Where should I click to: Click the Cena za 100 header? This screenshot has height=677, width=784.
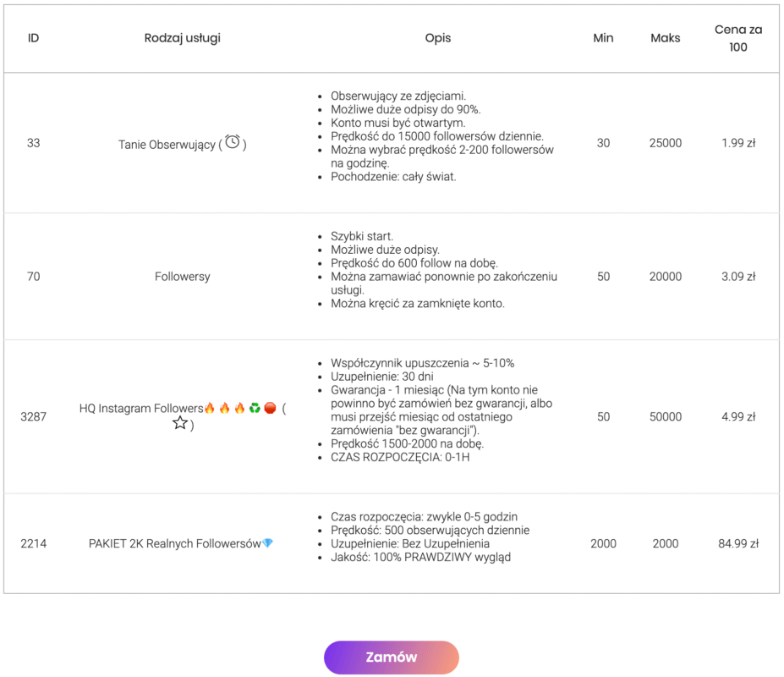click(x=738, y=38)
